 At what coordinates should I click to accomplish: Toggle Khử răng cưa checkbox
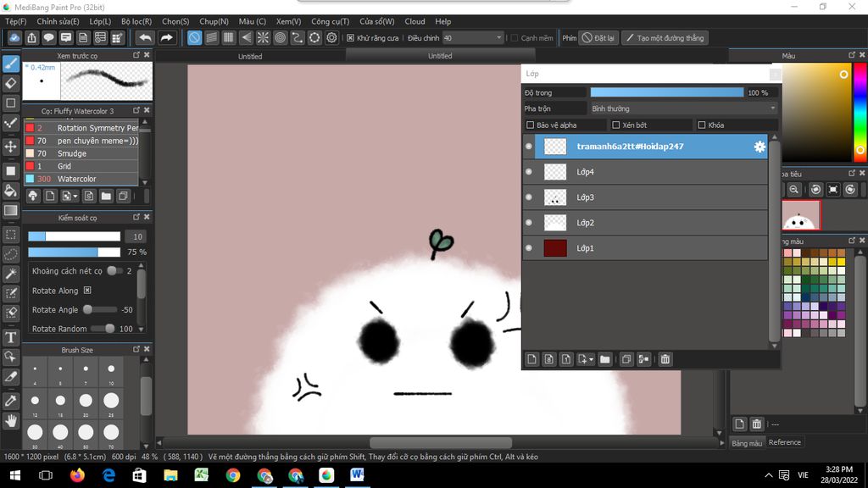350,37
